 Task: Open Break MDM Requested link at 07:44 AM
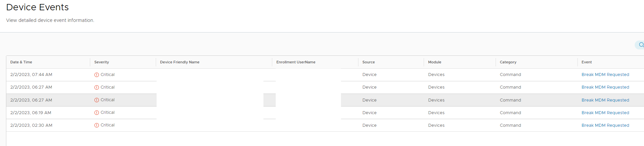[605, 75]
